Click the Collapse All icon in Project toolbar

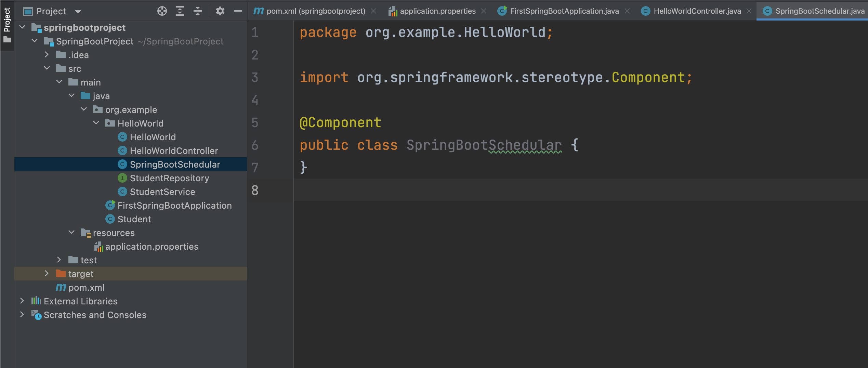pyautogui.click(x=198, y=11)
